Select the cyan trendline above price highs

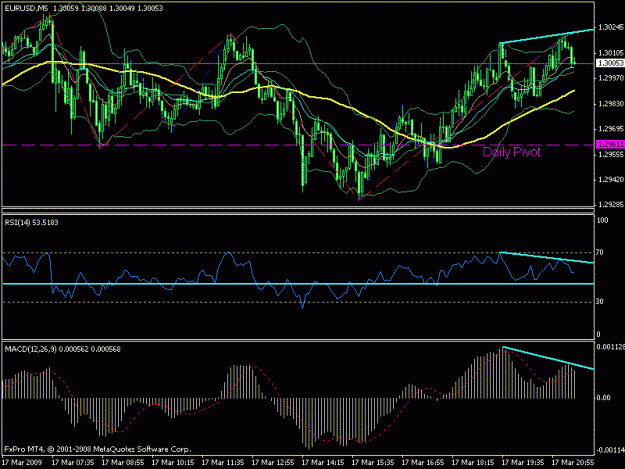[547, 36]
